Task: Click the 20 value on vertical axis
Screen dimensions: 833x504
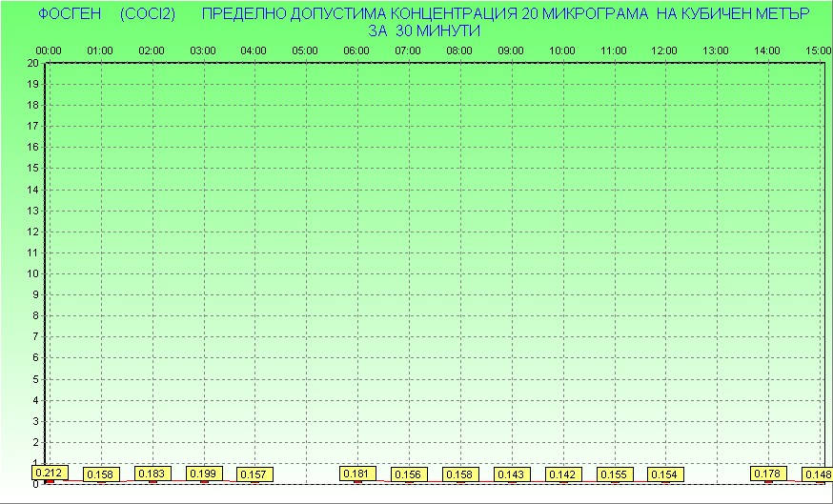Action: [x=33, y=63]
